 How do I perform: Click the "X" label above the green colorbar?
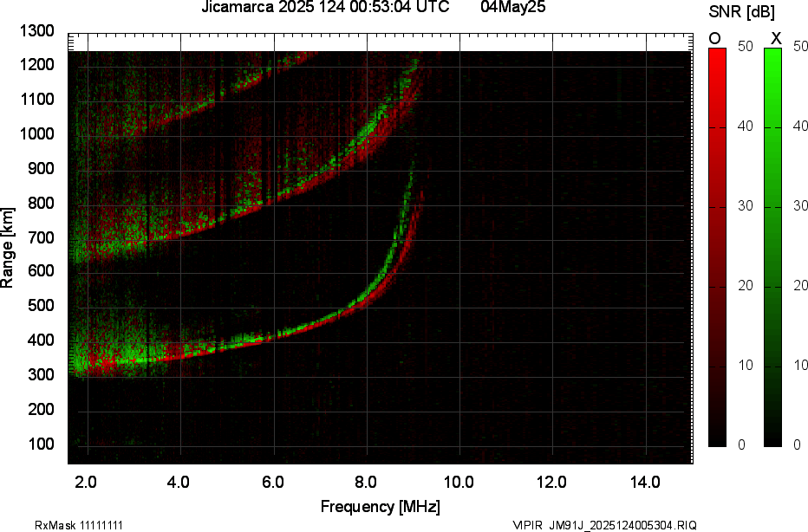point(776,38)
